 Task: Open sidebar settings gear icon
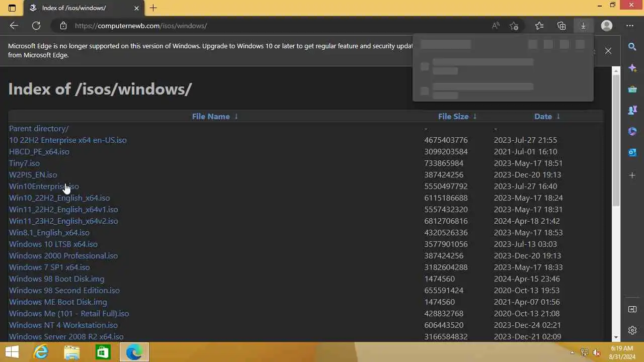(632, 330)
